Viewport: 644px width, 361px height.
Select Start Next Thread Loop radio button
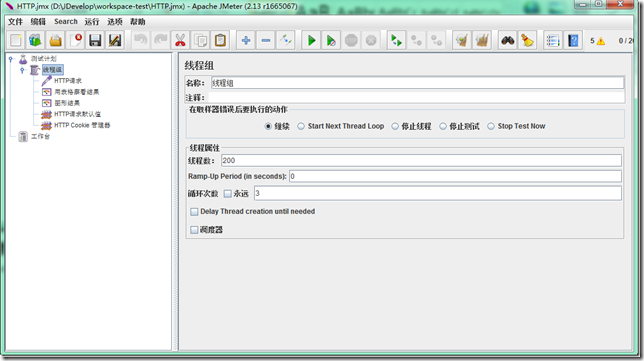[x=301, y=126]
